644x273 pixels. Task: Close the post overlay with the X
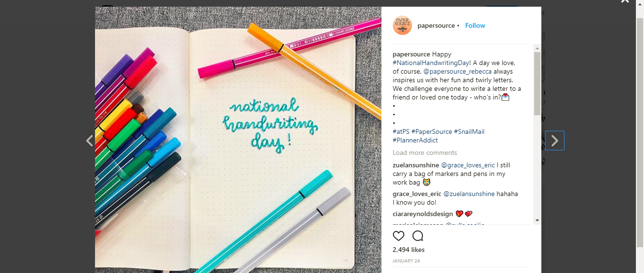click(x=625, y=2)
